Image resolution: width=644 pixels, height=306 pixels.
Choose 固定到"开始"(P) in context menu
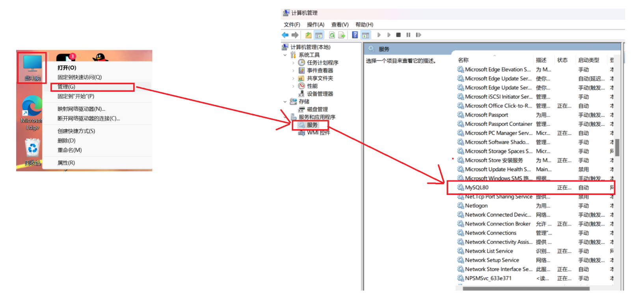pos(97,96)
